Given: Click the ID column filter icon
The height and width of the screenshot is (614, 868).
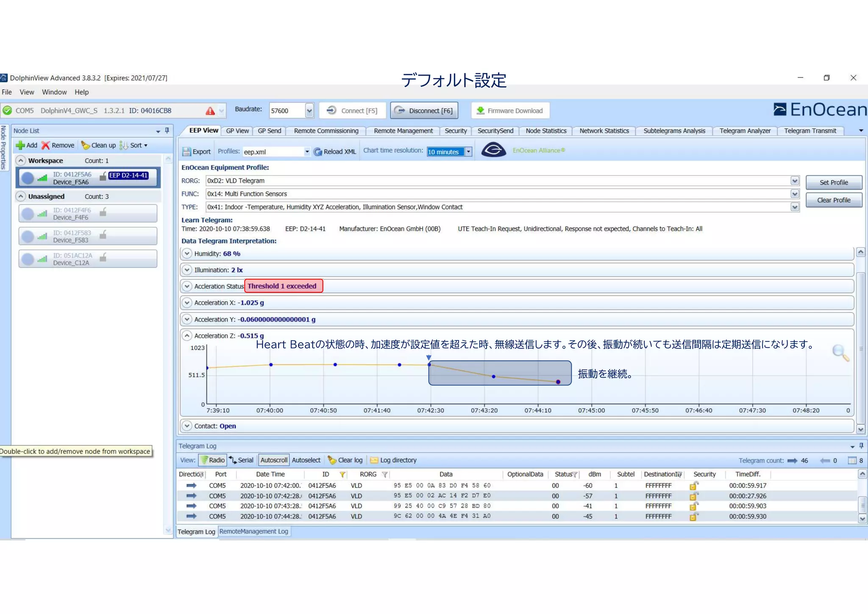Looking at the screenshot, I should pos(342,474).
